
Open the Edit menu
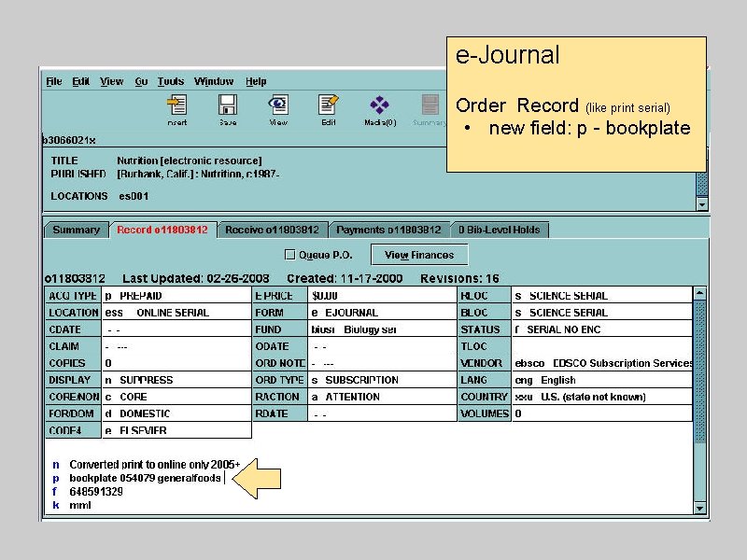(x=81, y=81)
